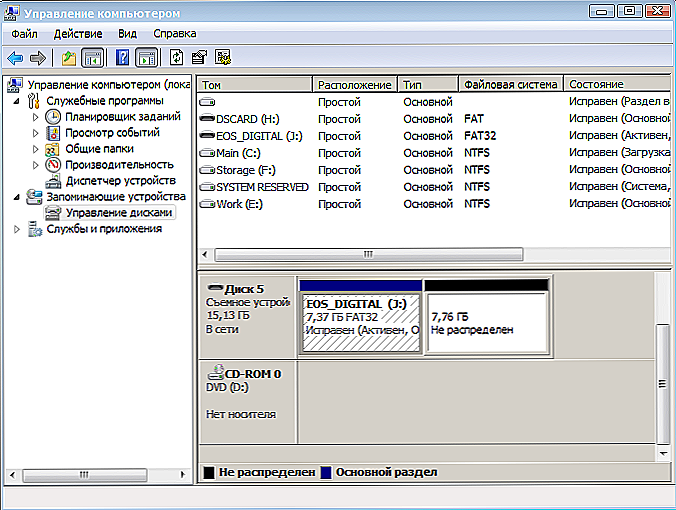The width and height of the screenshot is (676, 510).
Task: Toggle the action pane toolbar icon
Action: pyautogui.click(x=147, y=58)
